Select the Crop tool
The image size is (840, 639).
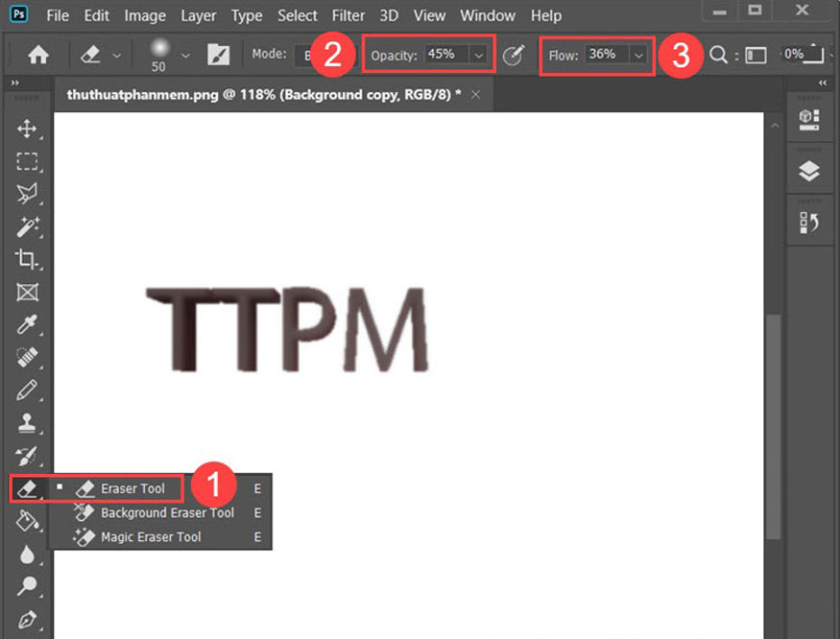[x=27, y=259]
